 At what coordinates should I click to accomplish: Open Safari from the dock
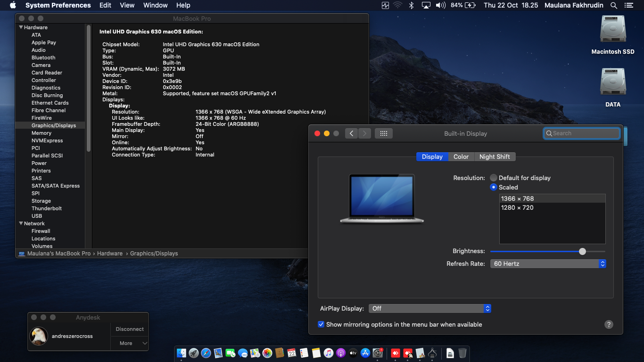(206, 353)
